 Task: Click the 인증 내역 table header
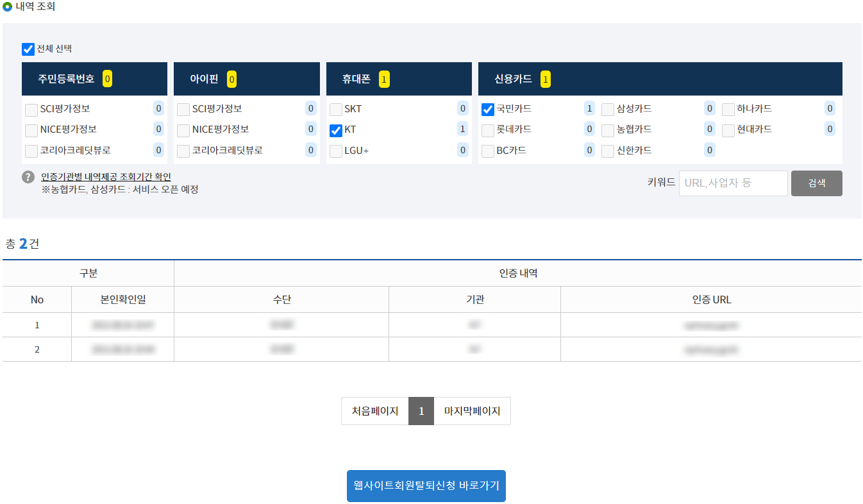coord(518,273)
